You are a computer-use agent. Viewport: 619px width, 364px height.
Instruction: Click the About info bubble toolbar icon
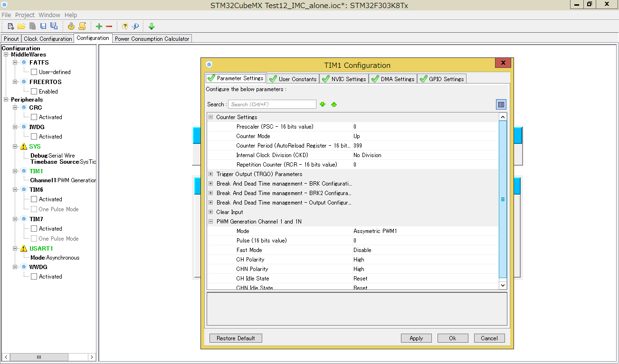click(x=135, y=26)
